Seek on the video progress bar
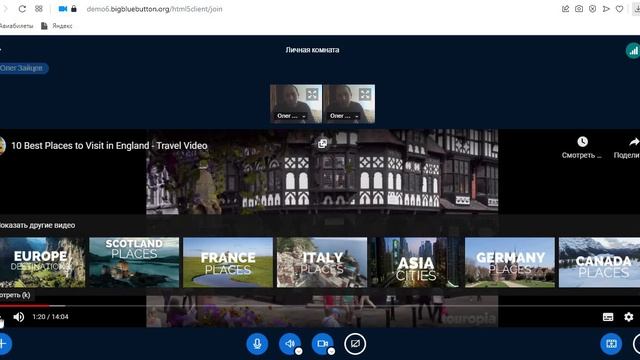Viewport: 640px width, 360px height. tap(320, 305)
